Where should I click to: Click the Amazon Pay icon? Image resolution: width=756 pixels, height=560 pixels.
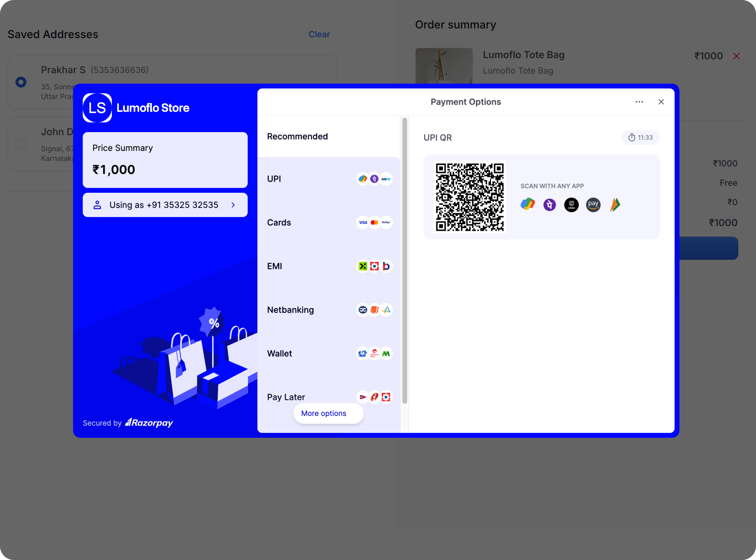pyautogui.click(x=593, y=205)
